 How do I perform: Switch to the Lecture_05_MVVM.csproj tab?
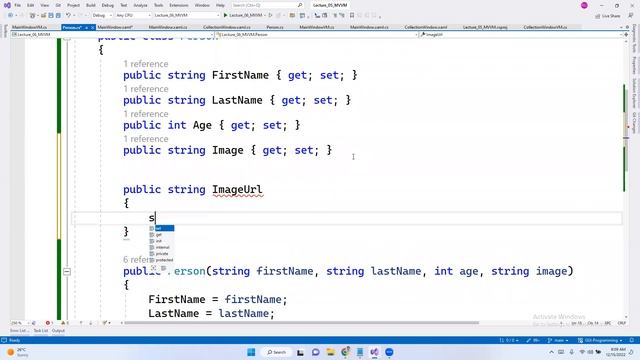485,27
